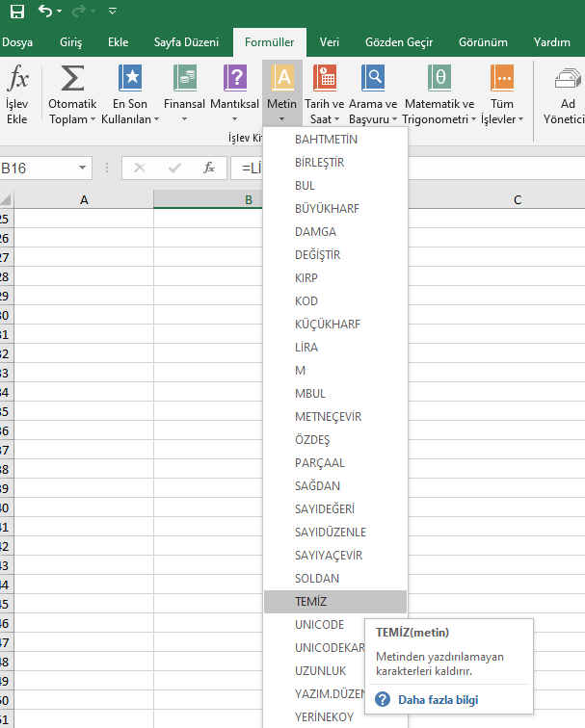Select the Formüller tab
The height and width of the screenshot is (728, 585).
tap(270, 42)
